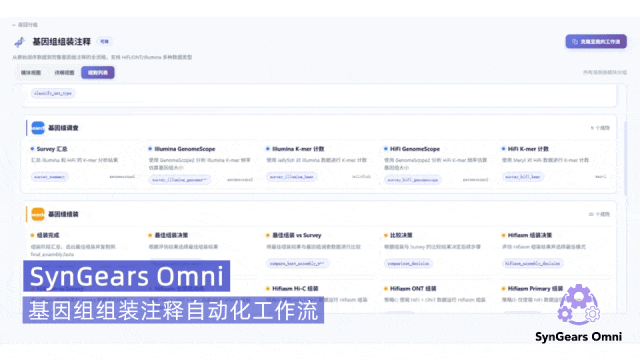Open the 比较决策 rule card
The width and height of the screenshot is (640, 360).
[436, 251]
